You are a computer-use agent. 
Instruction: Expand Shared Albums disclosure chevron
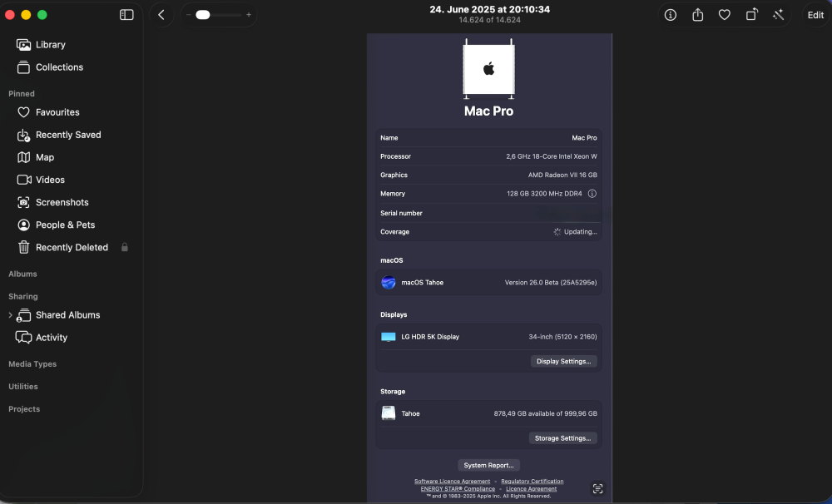(10, 315)
